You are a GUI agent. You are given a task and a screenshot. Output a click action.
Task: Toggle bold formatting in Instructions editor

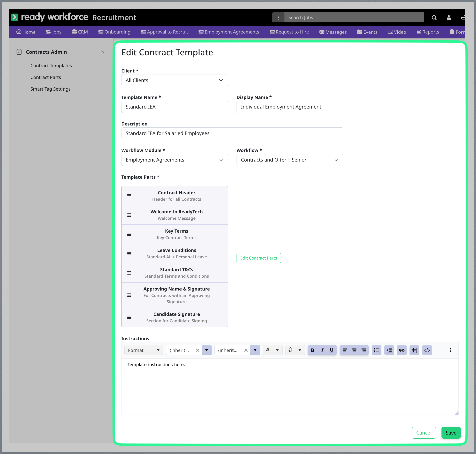(x=312, y=350)
